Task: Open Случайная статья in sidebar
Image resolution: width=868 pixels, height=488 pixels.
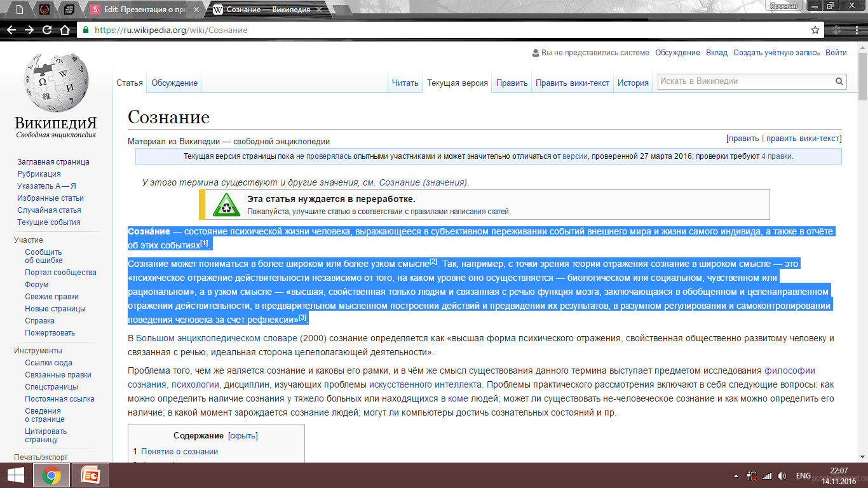Action: coord(49,210)
